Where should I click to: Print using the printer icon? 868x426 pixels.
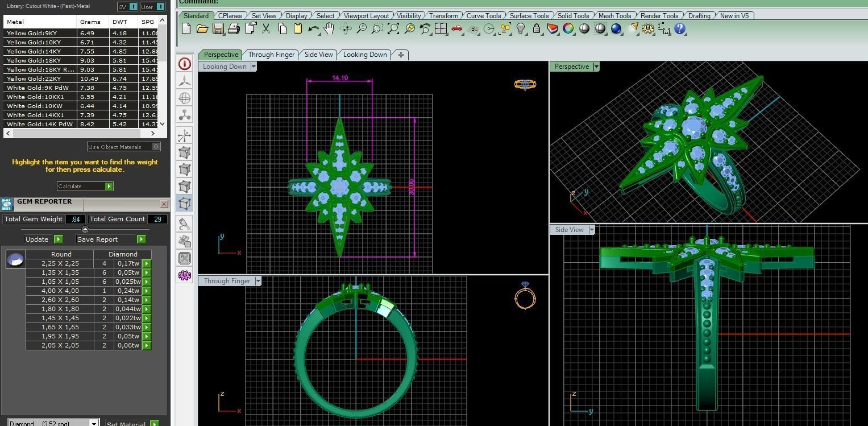[234, 28]
